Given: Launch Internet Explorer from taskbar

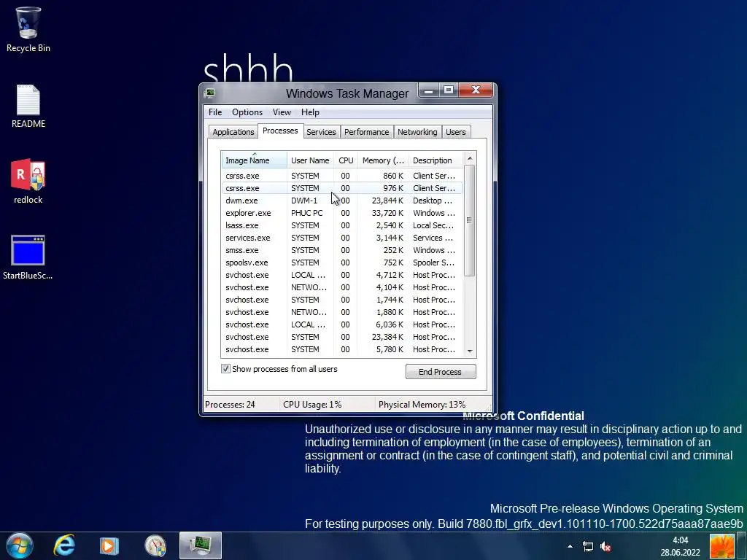Looking at the screenshot, I should (64, 545).
